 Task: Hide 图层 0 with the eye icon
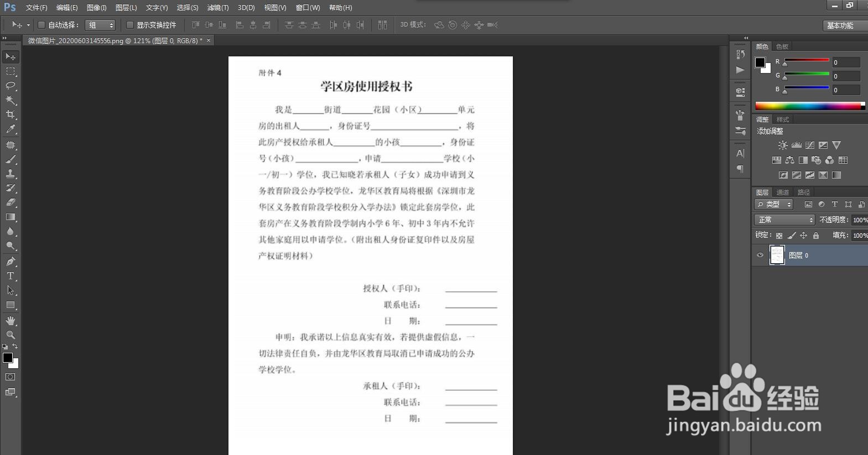click(x=760, y=255)
